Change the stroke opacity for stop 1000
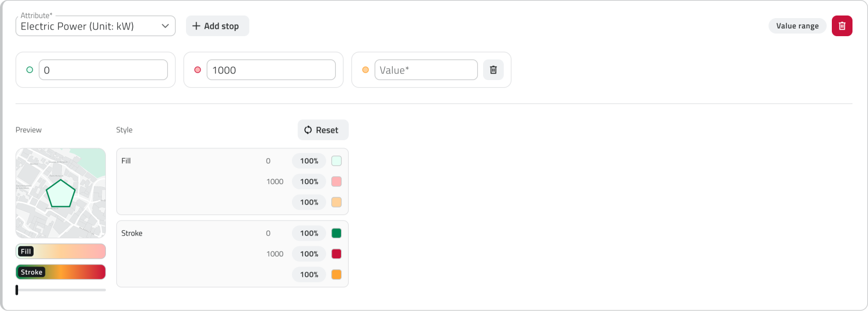This screenshot has height=311, width=868. pyautogui.click(x=309, y=254)
